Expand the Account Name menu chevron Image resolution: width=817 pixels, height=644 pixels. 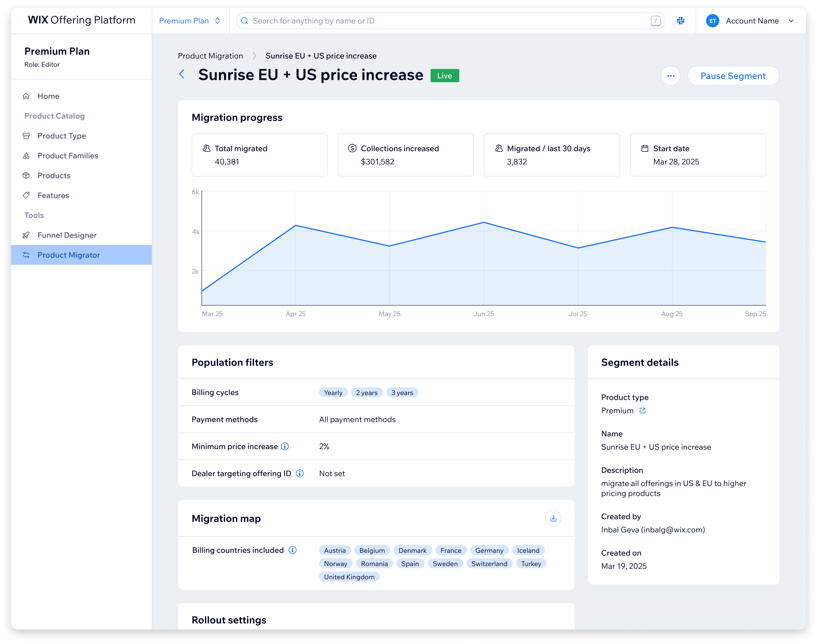tap(791, 21)
